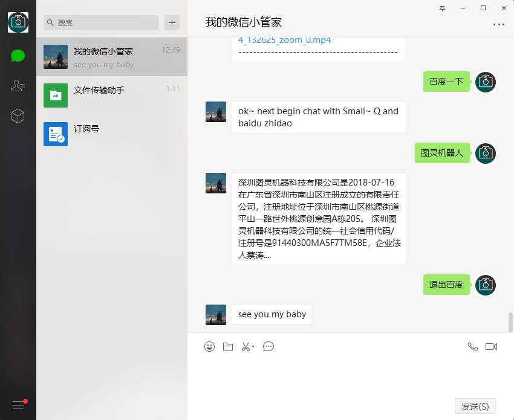Click the 'ok~ next begin chat' message

(319, 117)
